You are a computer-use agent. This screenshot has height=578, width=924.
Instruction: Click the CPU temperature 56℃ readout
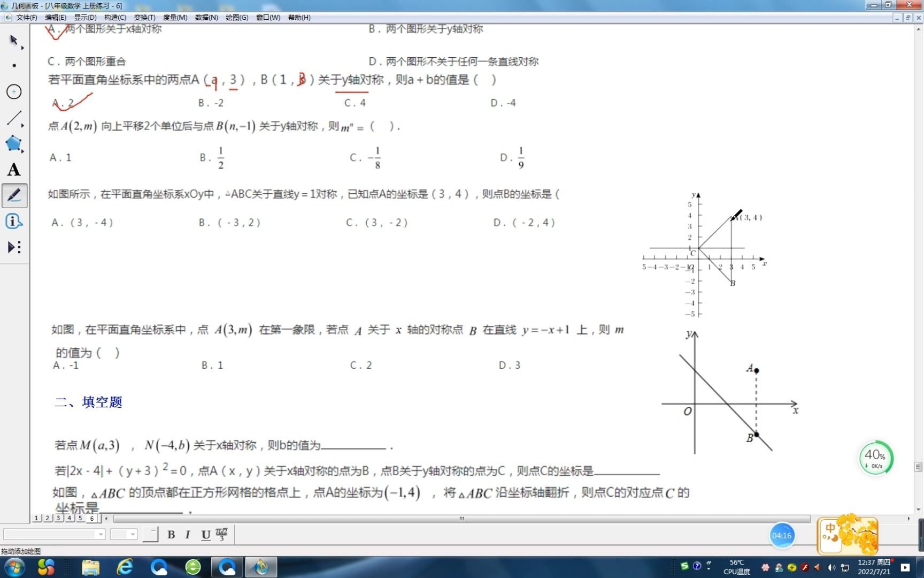click(x=737, y=567)
